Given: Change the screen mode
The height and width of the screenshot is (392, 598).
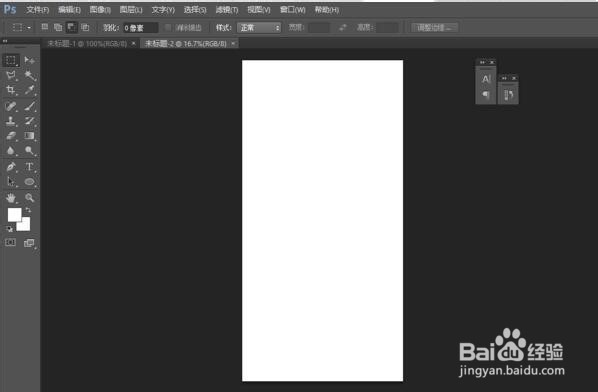Looking at the screenshot, I should click(29, 243).
